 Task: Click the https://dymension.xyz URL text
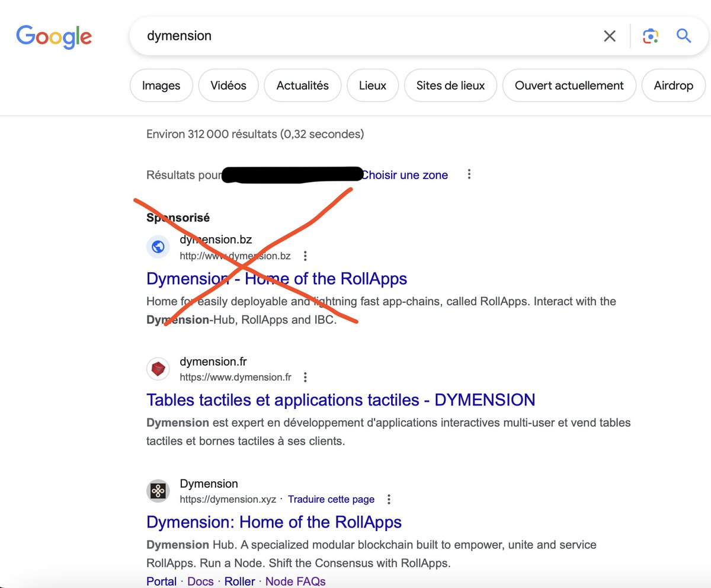pos(228,499)
